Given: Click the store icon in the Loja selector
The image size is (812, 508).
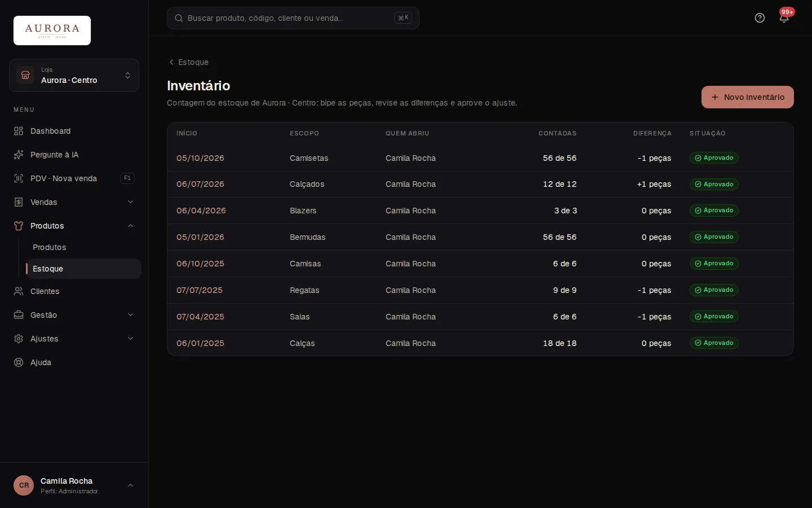Looking at the screenshot, I should 25,75.
